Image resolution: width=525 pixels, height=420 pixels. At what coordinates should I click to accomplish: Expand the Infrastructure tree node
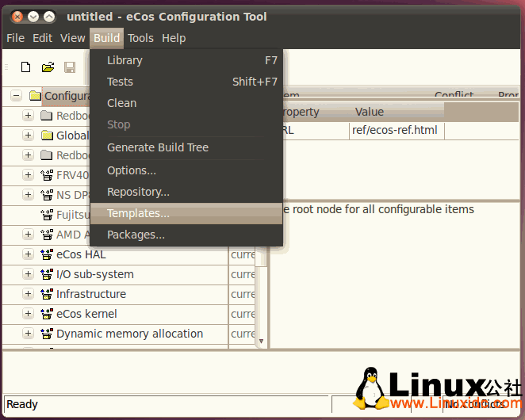[29, 294]
